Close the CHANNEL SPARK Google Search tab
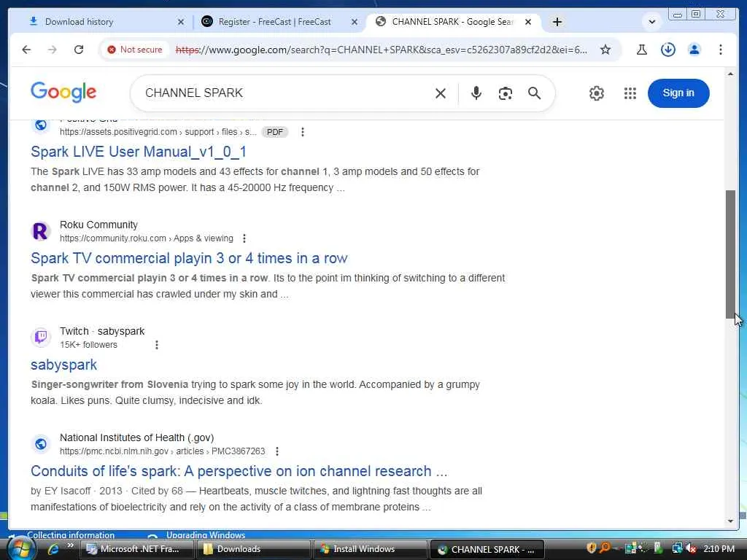This screenshot has height=560, width=747. point(528,22)
